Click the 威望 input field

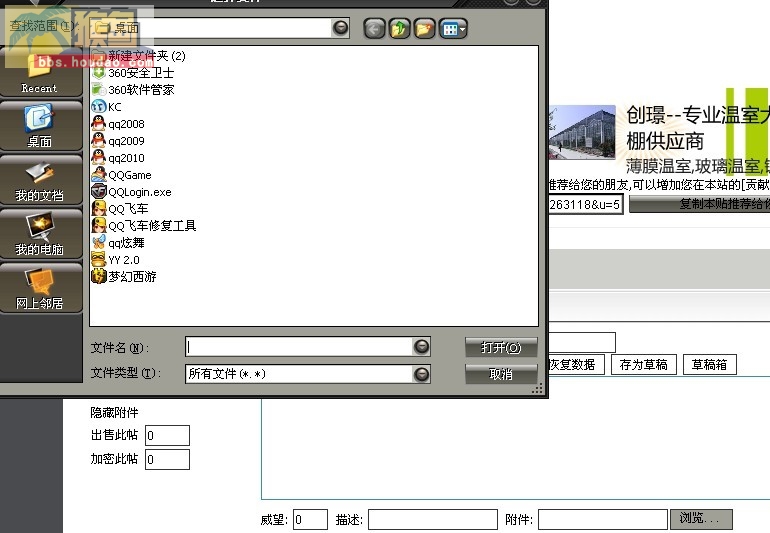pos(310,519)
